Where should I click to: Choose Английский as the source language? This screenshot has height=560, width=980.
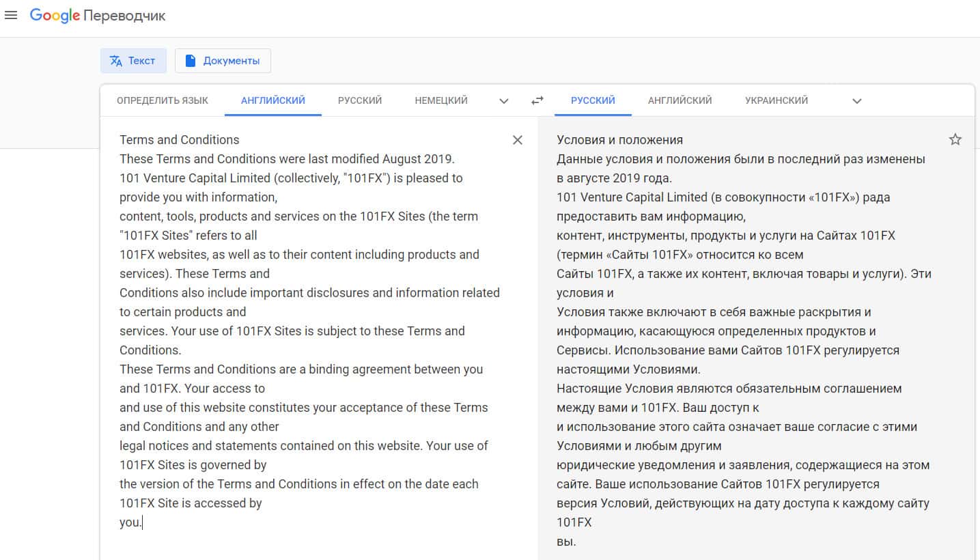(x=272, y=100)
